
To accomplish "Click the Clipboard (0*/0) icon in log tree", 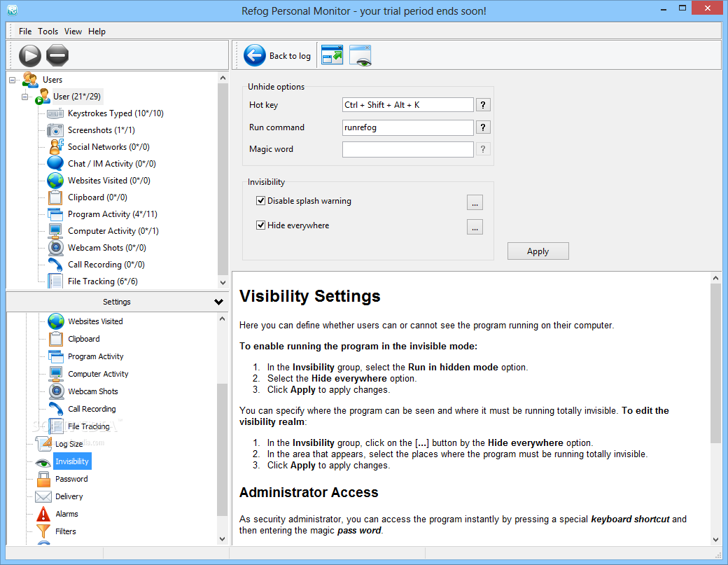I will pos(55,197).
